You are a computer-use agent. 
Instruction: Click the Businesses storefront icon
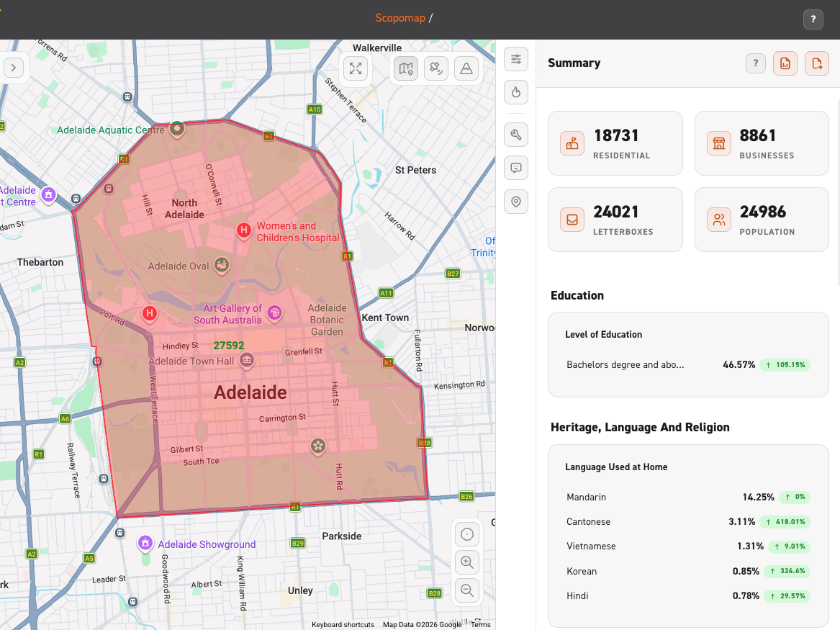coord(718,143)
